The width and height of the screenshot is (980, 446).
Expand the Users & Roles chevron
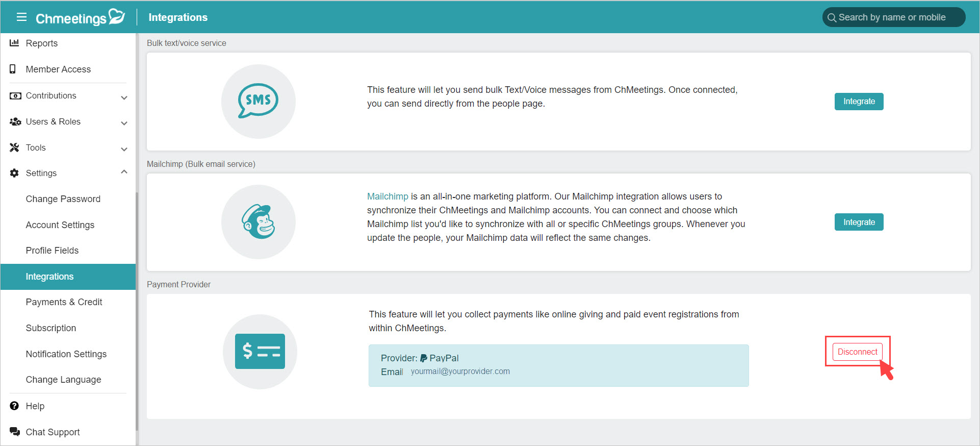click(124, 123)
